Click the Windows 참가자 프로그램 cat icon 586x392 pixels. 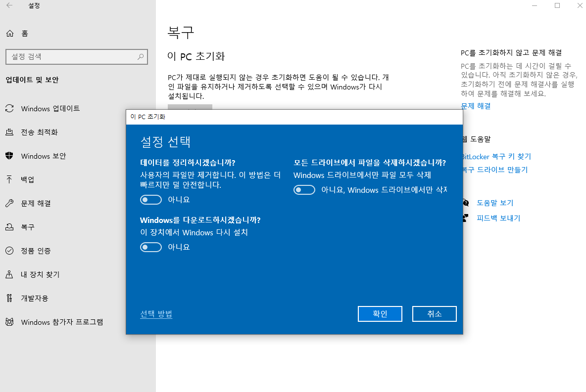10,322
